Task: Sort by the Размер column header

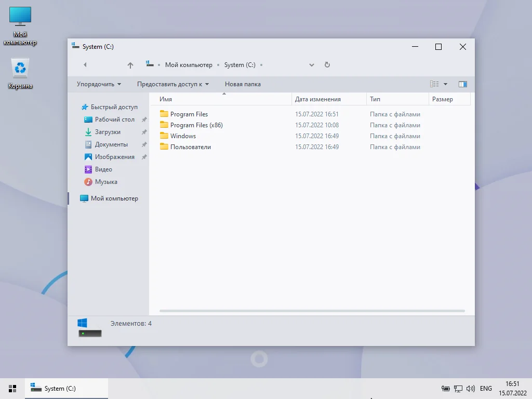Action: click(x=449, y=99)
